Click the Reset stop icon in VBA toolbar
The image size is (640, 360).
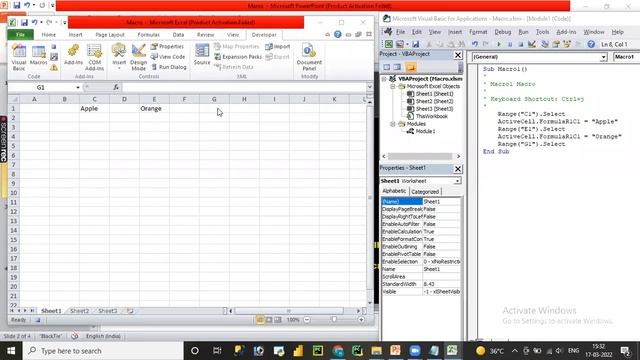click(x=520, y=44)
